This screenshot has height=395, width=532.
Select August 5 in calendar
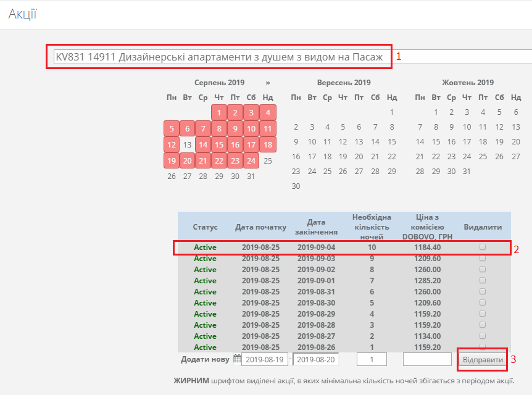click(x=172, y=128)
